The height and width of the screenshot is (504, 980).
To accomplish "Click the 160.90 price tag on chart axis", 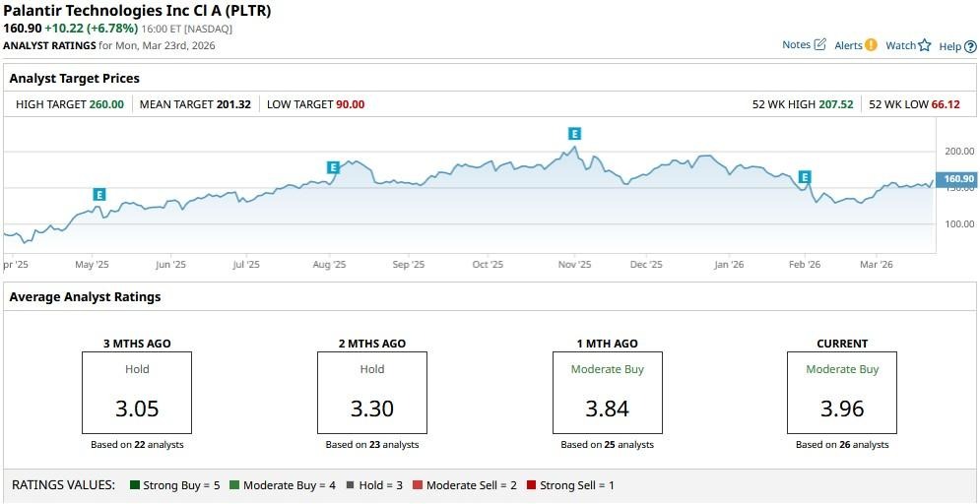I will coord(958,178).
